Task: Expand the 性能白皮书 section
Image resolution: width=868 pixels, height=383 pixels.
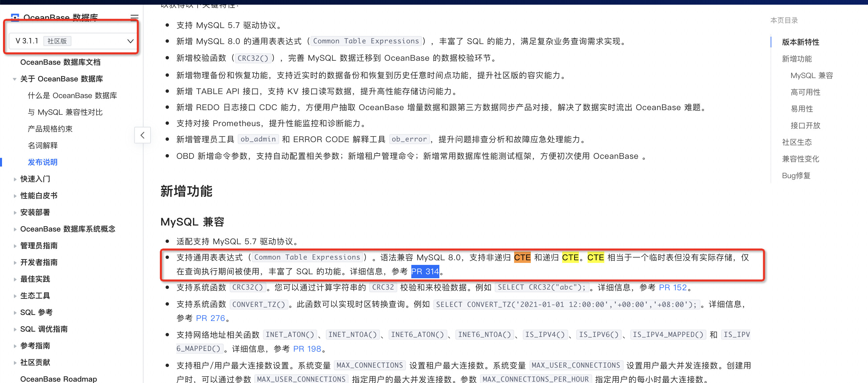Action: [15, 196]
